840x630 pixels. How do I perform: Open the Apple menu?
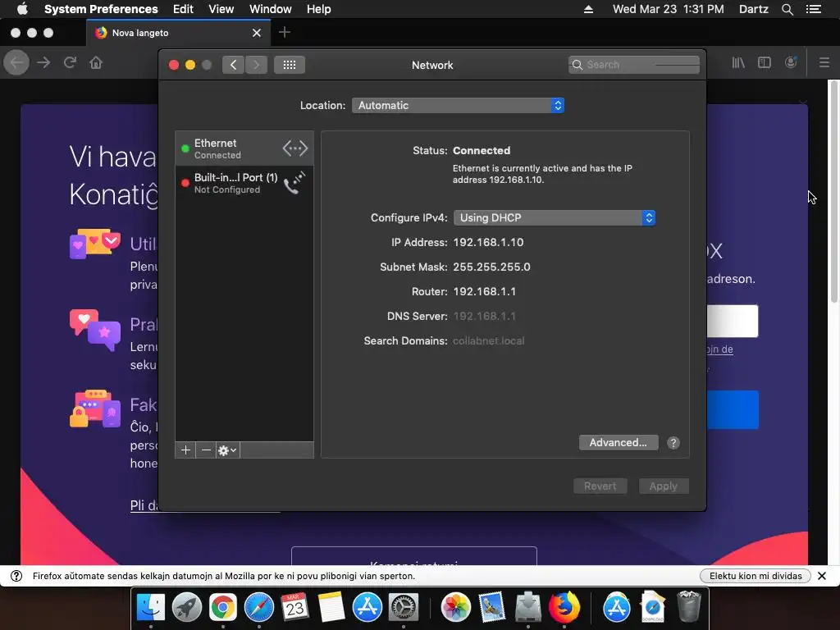[22, 9]
